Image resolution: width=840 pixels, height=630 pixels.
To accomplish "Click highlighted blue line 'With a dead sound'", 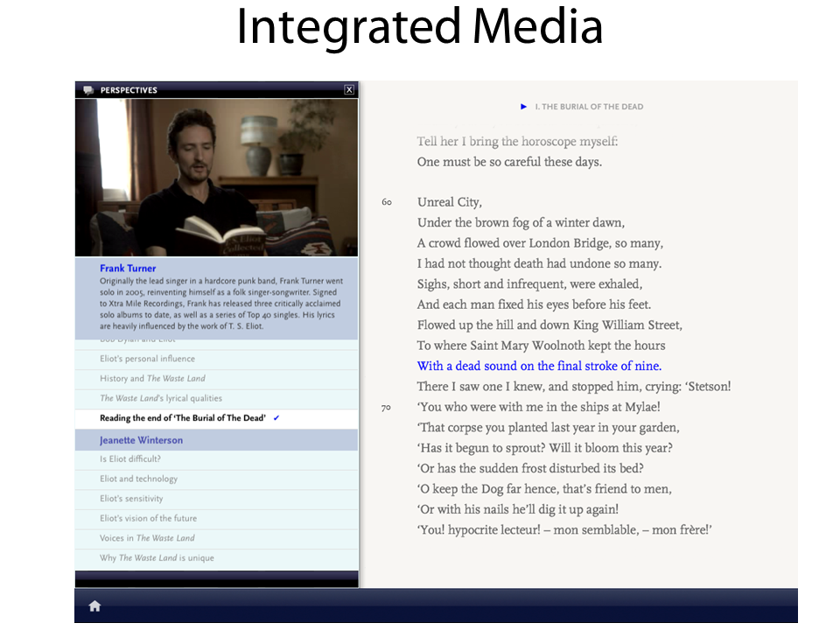I will [x=539, y=366].
